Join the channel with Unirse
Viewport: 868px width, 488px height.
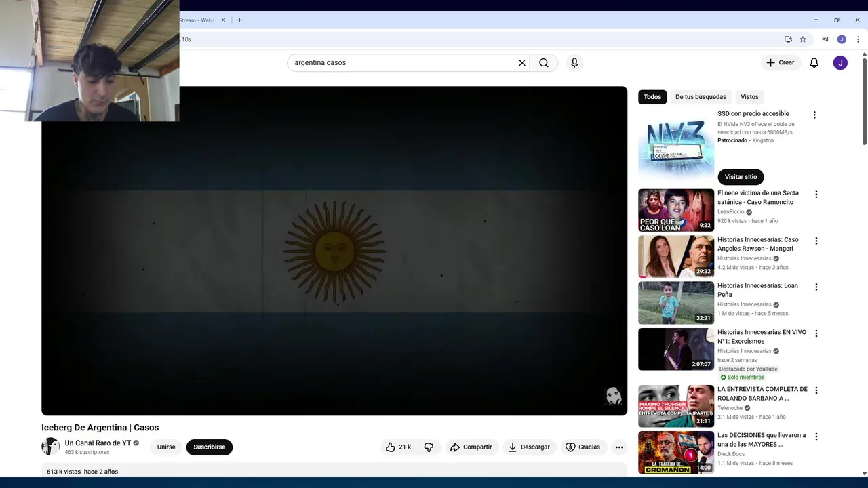pos(166,447)
